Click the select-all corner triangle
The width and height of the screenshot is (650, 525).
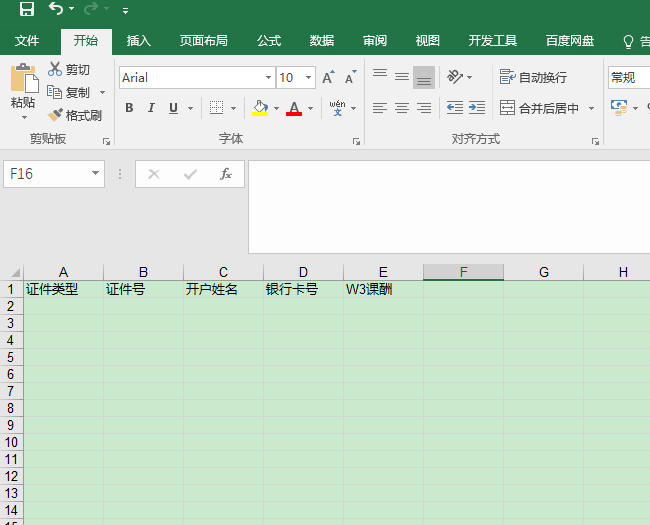(15, 272)
